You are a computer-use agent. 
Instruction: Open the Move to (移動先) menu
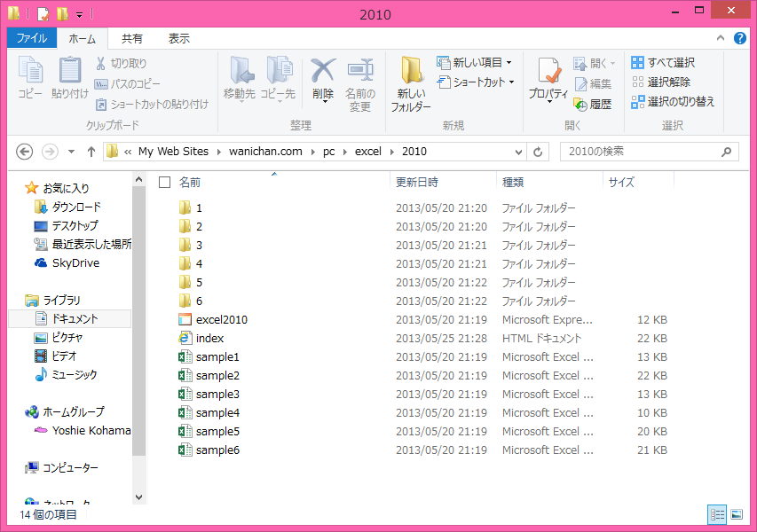[240, 79]
